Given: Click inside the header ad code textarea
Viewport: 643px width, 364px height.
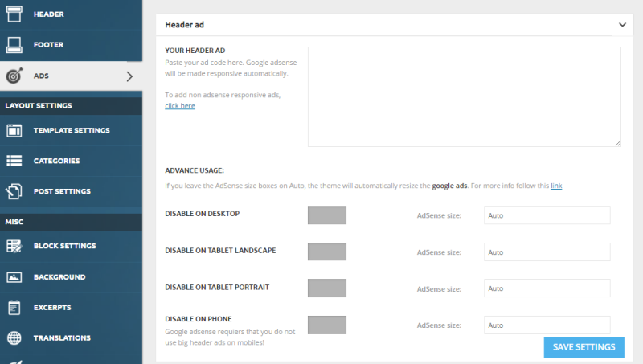Looking at the screenshot, I should [465, 96].
